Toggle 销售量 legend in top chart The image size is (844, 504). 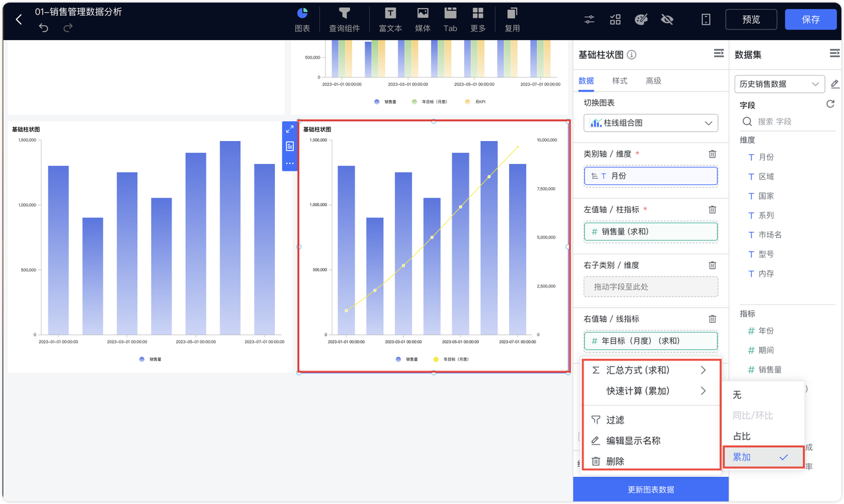[386, 102]
